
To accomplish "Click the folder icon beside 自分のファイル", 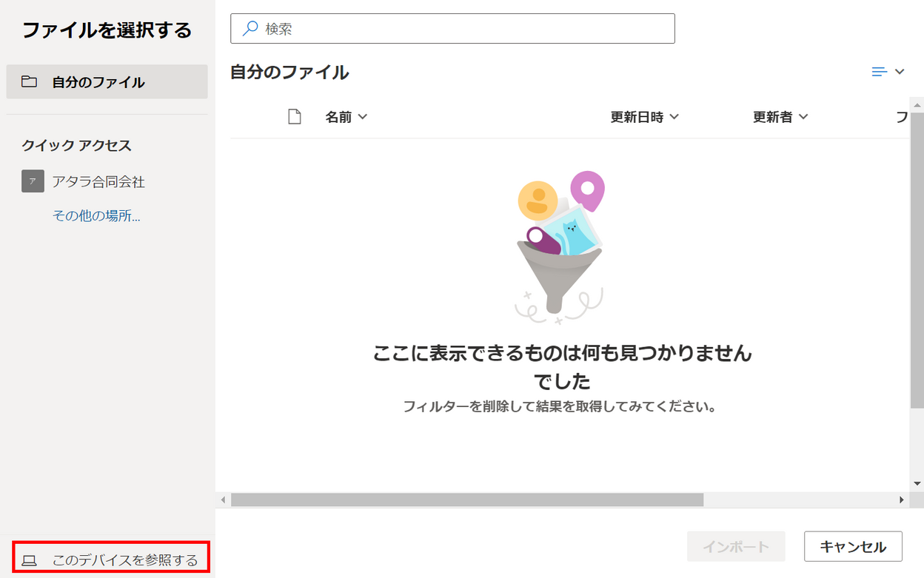I will [29, 81].
